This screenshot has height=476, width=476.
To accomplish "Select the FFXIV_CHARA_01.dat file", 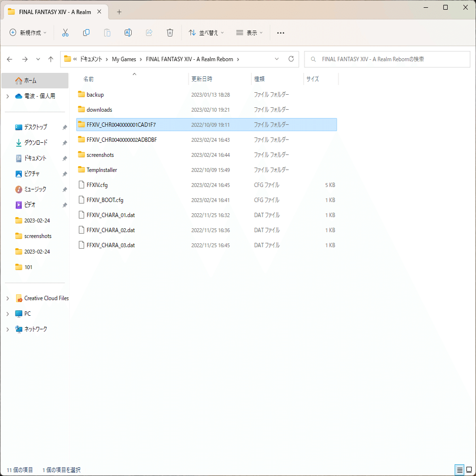I will (206, 215).
